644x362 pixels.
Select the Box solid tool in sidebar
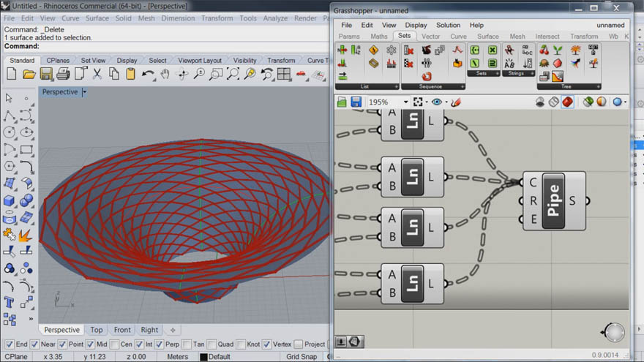point(9,200)
